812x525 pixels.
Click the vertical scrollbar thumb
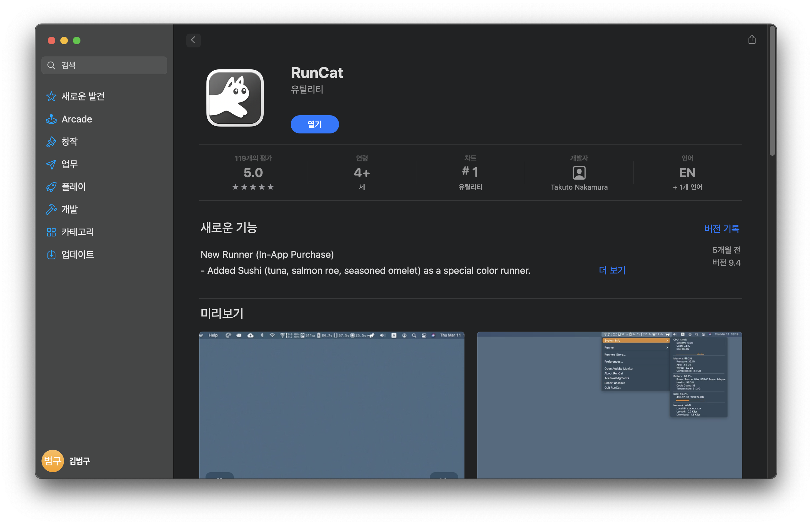772,91
